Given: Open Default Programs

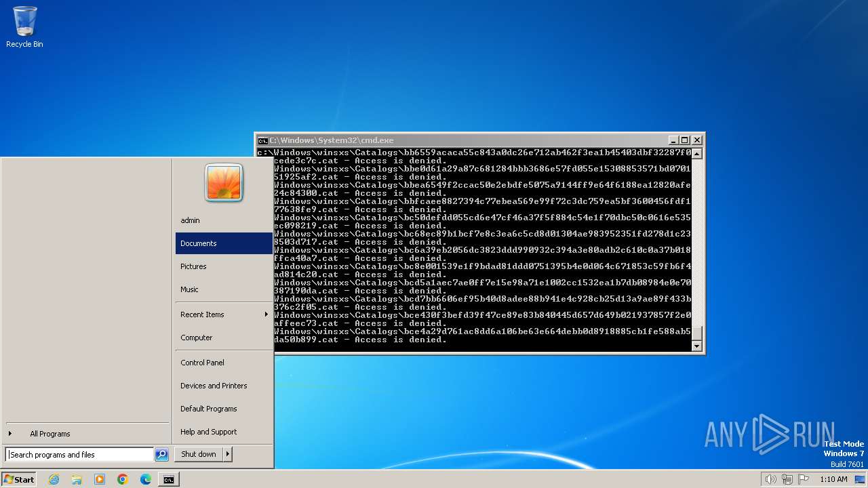Looking at the screenshot, I should tap(224, 409).
